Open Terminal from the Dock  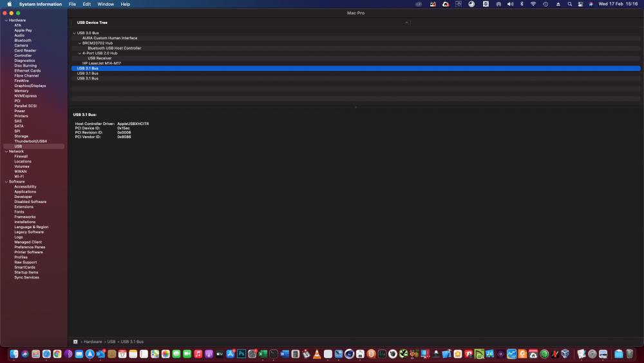(x=274, y=354)
